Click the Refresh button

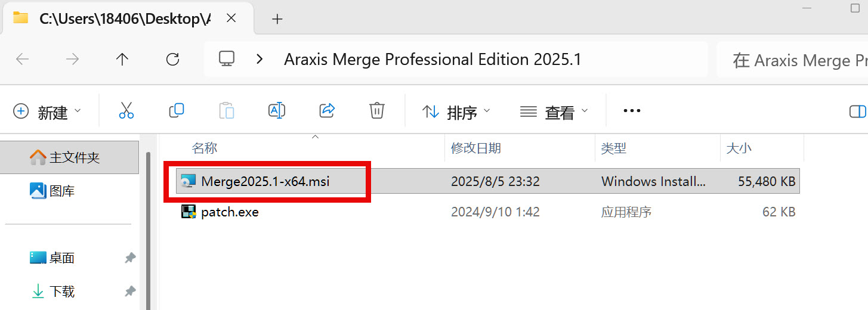172,59
